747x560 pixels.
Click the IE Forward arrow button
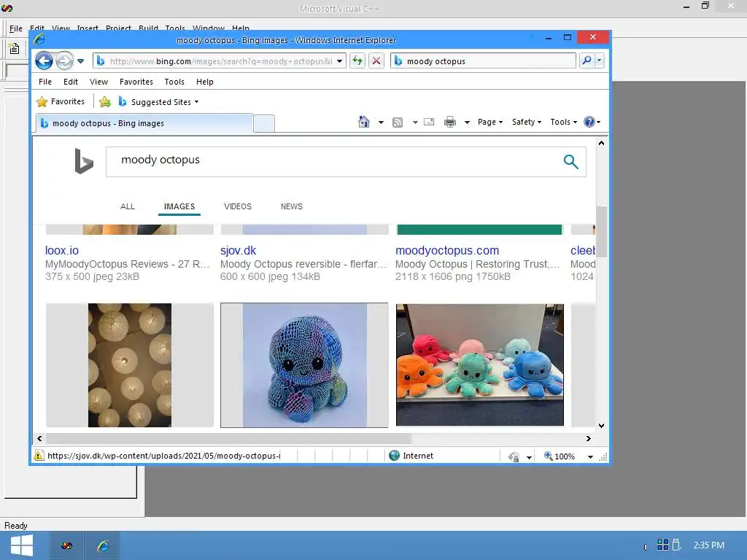[x=64, y=61]
